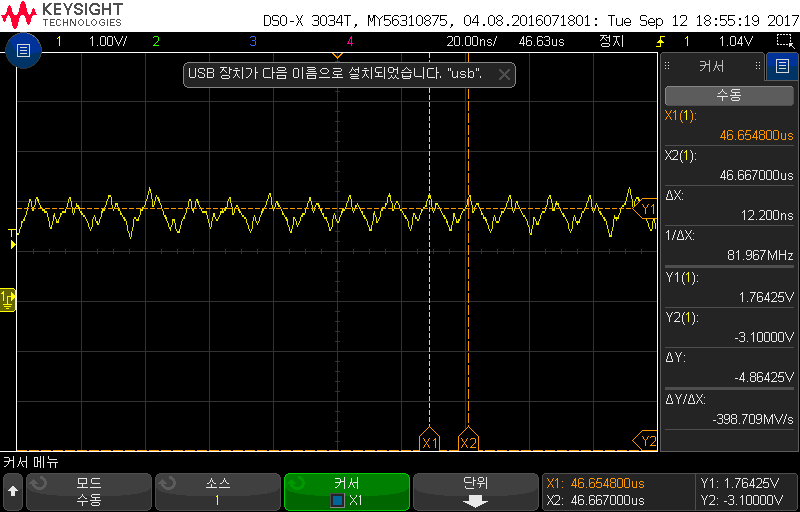Toggle channel 2 on
This screenshot has height=512, width=800.
pos(155,42)
